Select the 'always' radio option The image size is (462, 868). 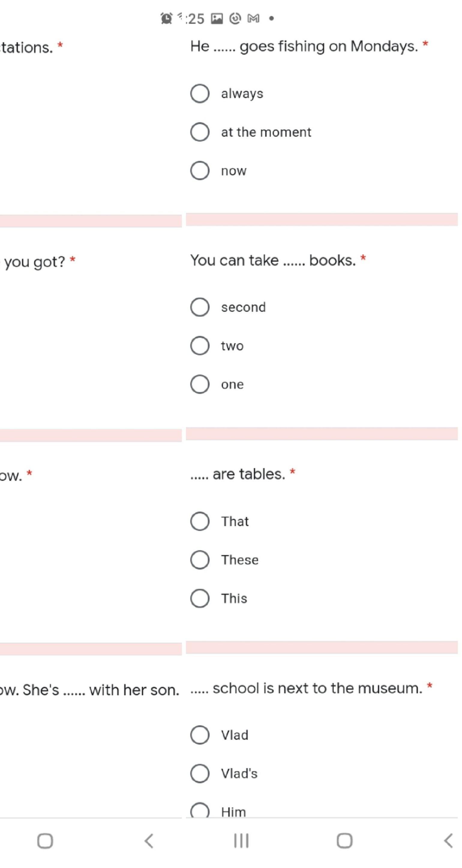tap(200, 93)
